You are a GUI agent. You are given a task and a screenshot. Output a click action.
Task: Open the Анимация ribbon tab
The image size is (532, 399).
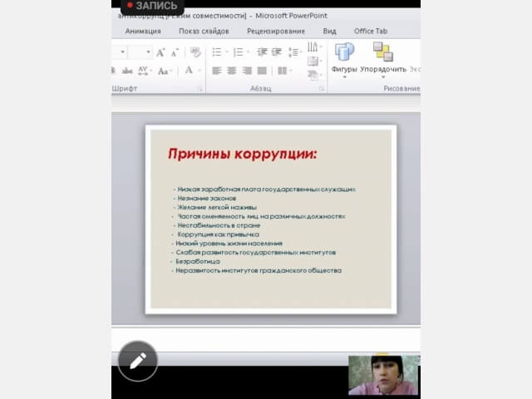pyautogui.click(x=143, y=32)
